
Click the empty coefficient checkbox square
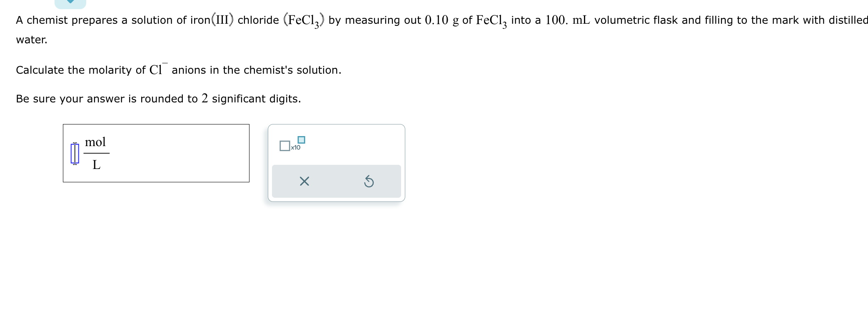285,146
